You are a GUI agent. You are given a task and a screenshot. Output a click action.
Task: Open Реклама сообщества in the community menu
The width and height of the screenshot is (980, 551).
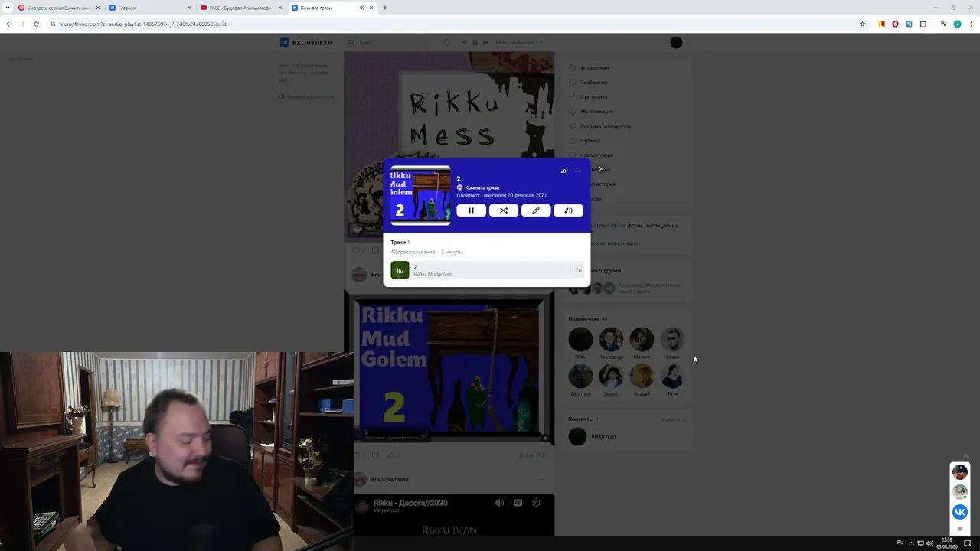tap(605, 126)
